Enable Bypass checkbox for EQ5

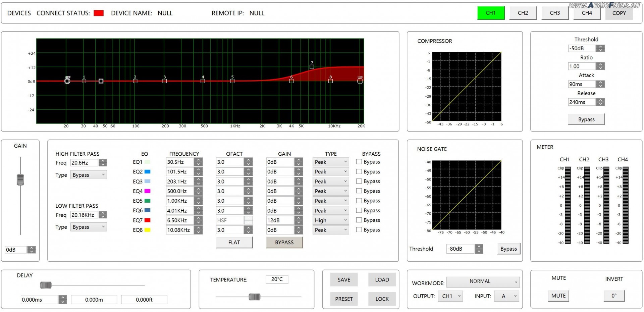pyautogui.click(x=359, y=201)
